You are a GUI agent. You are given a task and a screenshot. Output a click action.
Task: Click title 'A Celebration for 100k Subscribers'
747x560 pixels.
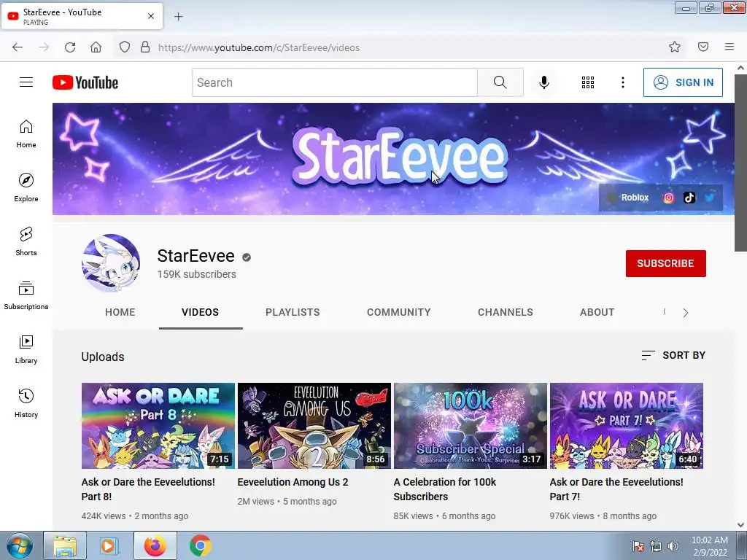point(445,489)
